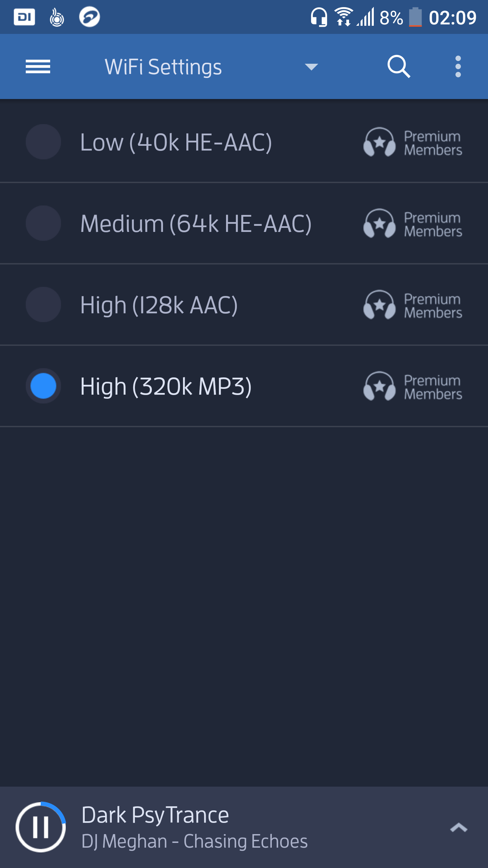Tap the Dark PsyTrance channel title
This screenshot has width=488, height=868.
point(155,815)
